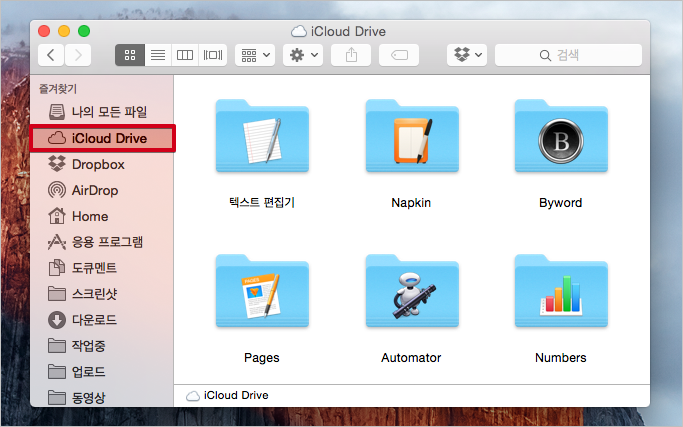Switch to icon view mode
The width and height of the screenshot is (683, 427).
tap(130, 55)
